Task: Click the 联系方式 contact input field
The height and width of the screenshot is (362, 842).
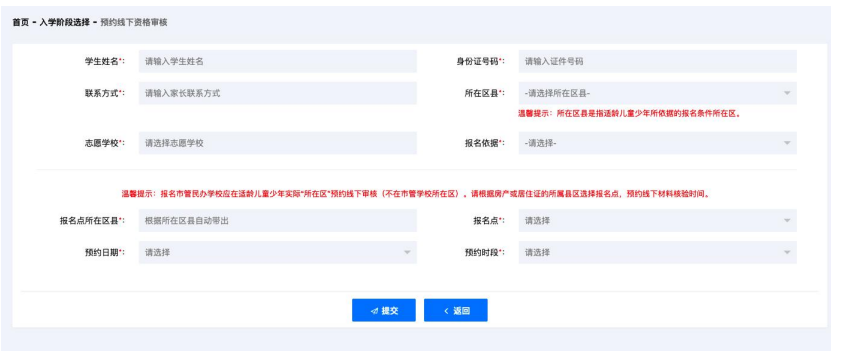Action: tap(278, 93)
